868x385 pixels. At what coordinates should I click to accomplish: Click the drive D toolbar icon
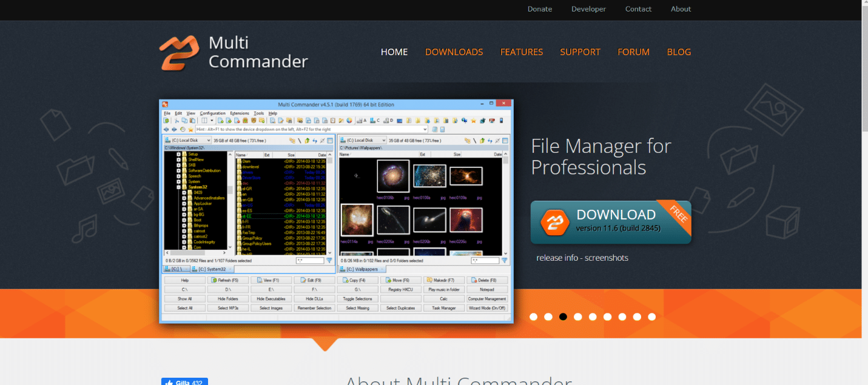(388, 121)
